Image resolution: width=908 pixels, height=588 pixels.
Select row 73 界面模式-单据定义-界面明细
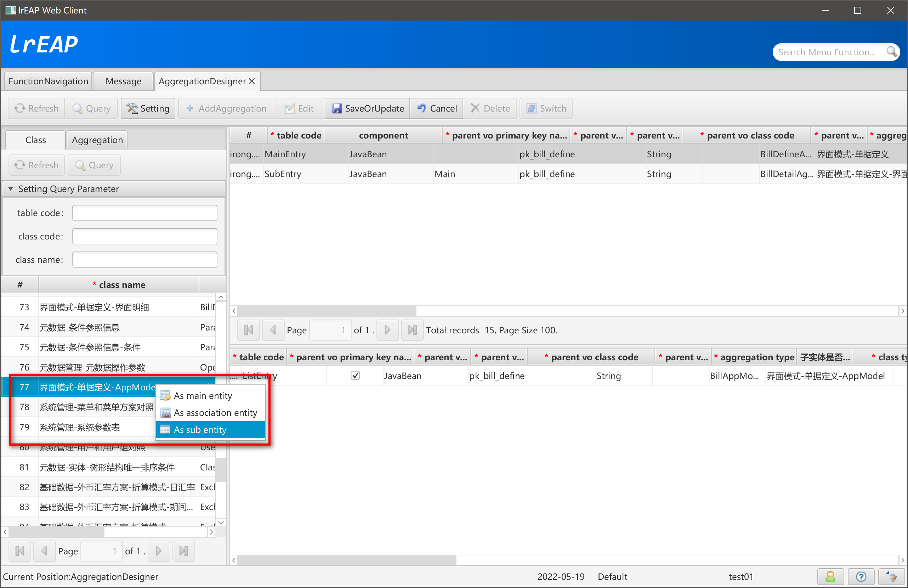tap(109, 307)
